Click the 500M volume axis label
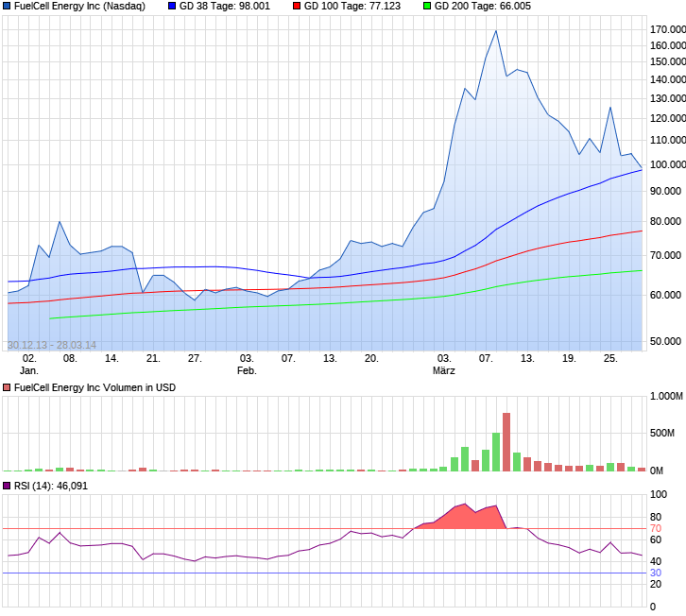 pos(662,433)
